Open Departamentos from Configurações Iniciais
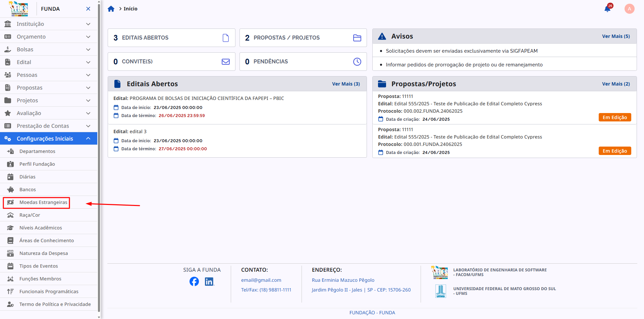 pos(38,151)
